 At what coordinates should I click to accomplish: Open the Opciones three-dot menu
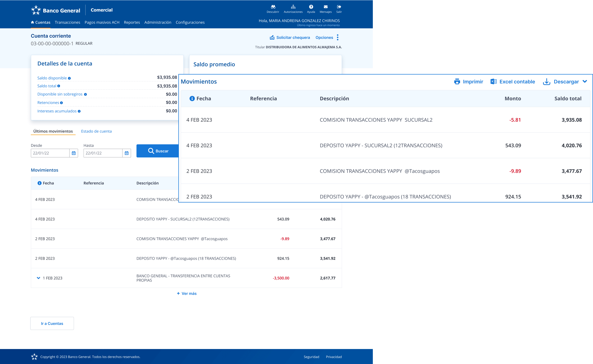point(338,37)
